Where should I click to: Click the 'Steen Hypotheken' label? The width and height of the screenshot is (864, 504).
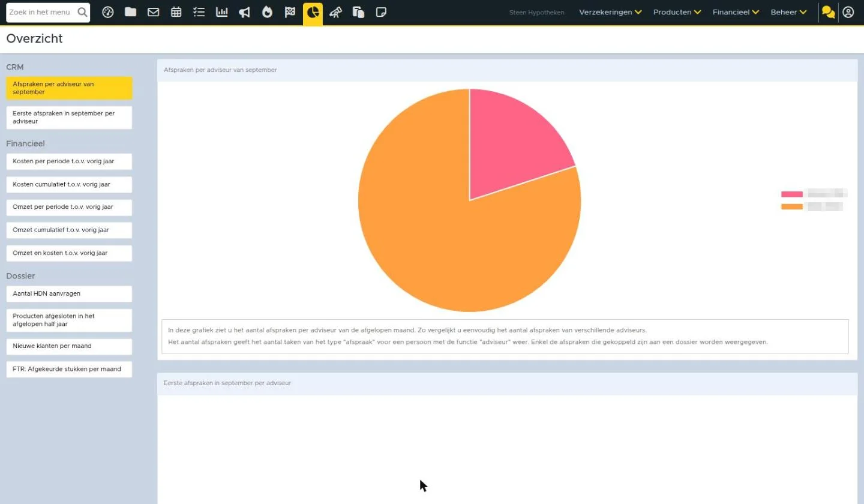tap(536, 13)
